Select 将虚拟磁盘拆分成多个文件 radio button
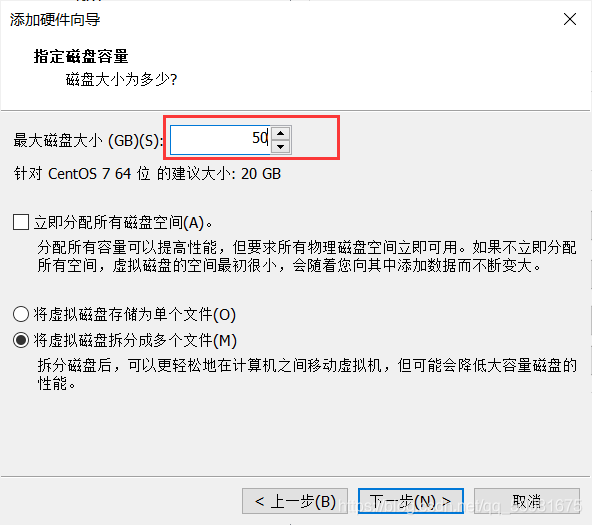 click(21, 340)
